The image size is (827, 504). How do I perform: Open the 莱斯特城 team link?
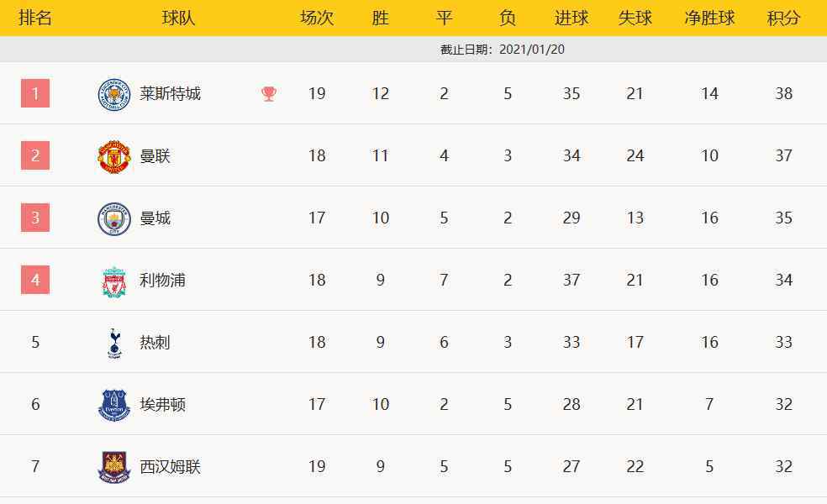click(170, 94)
